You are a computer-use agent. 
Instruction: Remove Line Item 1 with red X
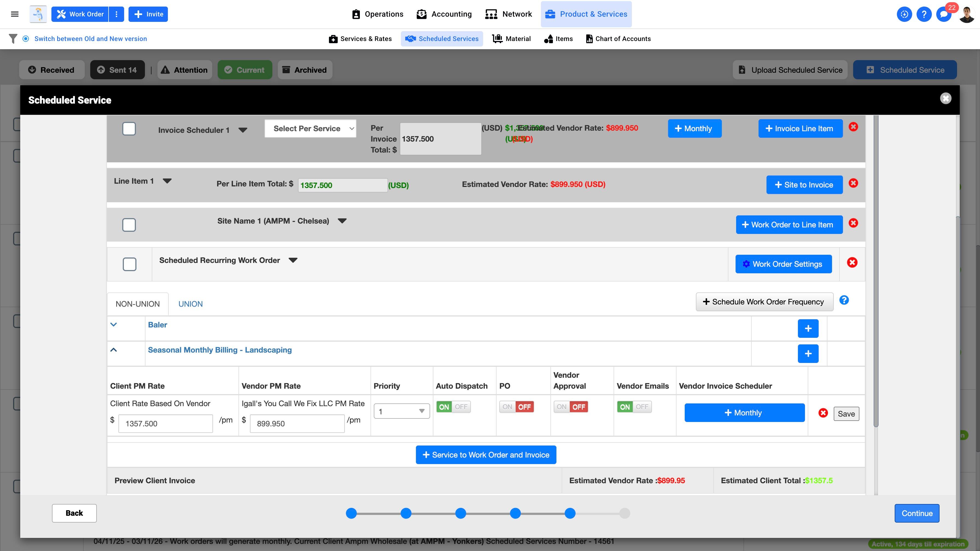853,183
